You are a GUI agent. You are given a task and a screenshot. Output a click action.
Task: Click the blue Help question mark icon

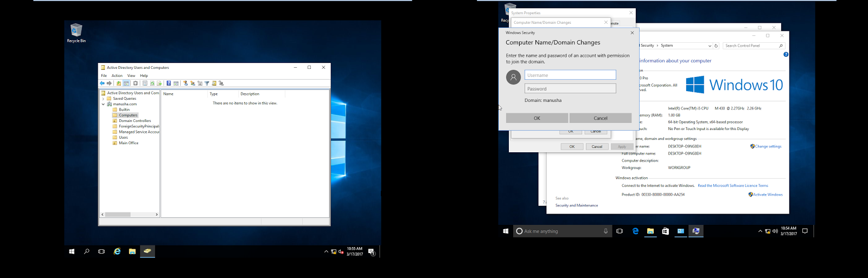pyautogui.click(x=169, y=83)
